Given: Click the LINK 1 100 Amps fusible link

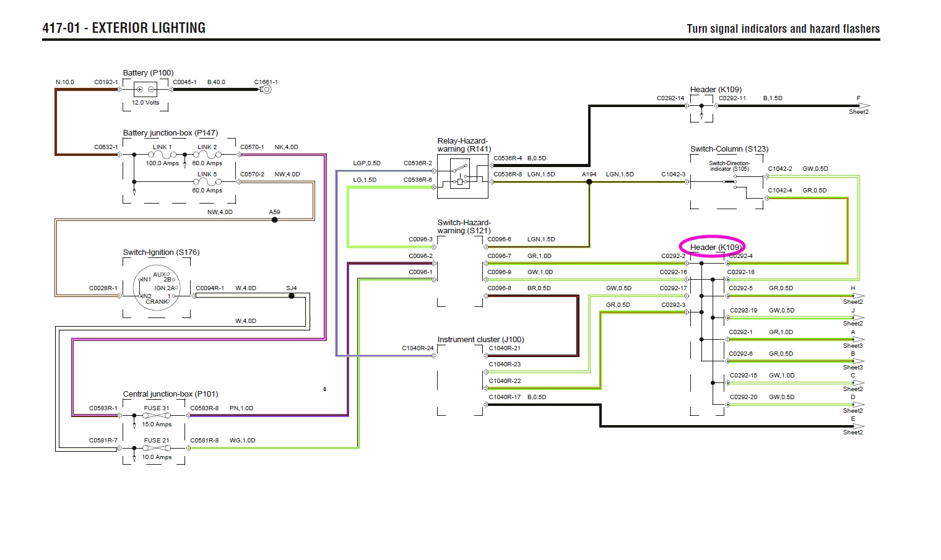Looking at the screenshot, I should click(162, 154).
